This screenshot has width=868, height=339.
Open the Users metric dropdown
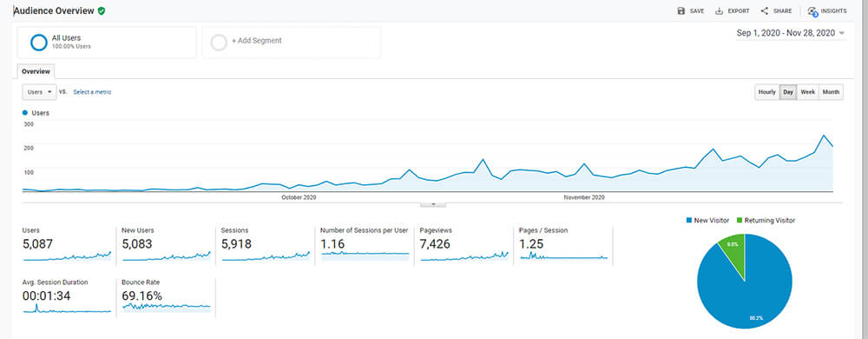(39, 92)
